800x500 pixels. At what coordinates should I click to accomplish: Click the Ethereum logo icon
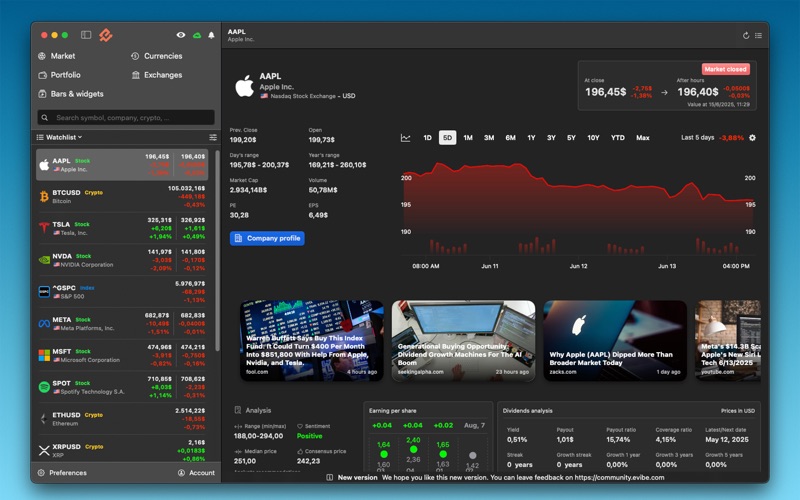[x=44, y=419]
